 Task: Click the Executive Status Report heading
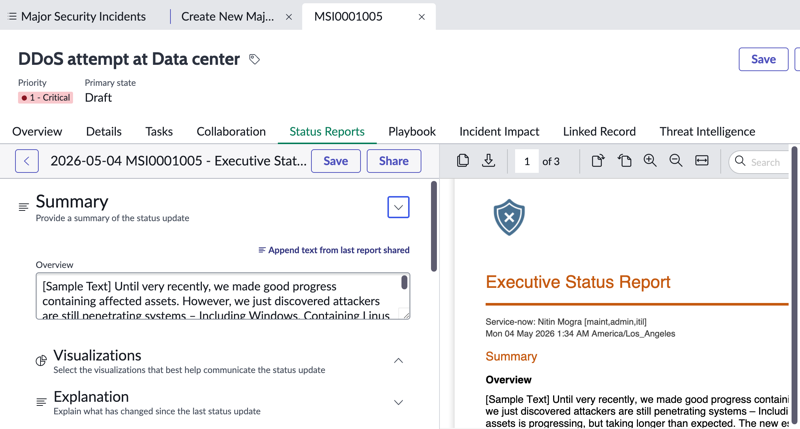click(578, 282)
